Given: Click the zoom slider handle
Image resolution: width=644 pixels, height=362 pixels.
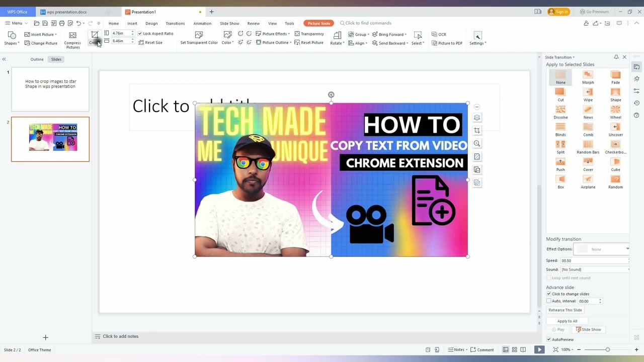Looking at the screenshot, I should pos(607,350).
